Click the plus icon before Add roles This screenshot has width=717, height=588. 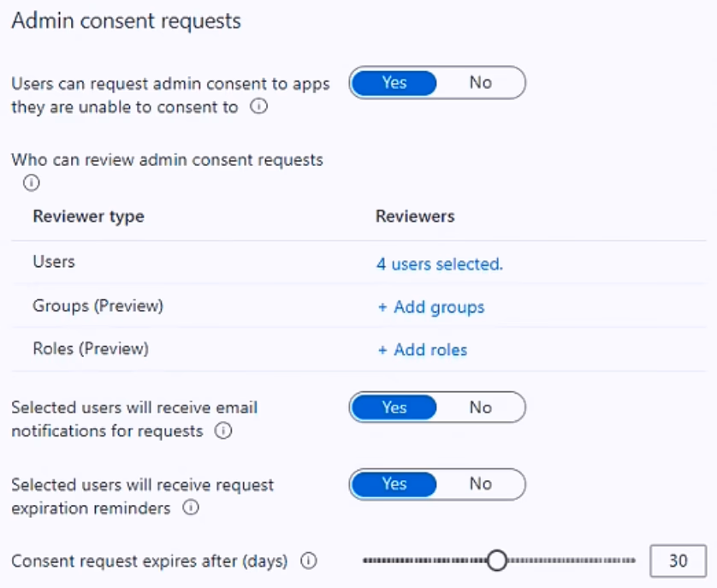(382, 350)
